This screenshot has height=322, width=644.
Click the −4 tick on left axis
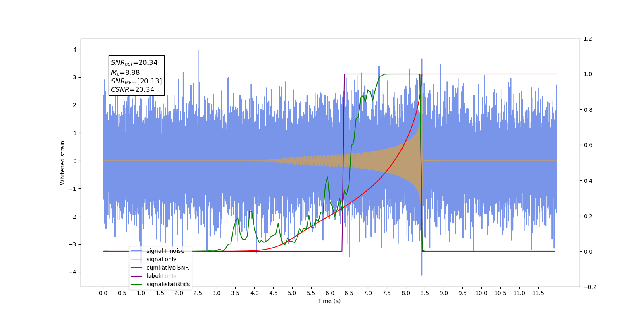73,272
